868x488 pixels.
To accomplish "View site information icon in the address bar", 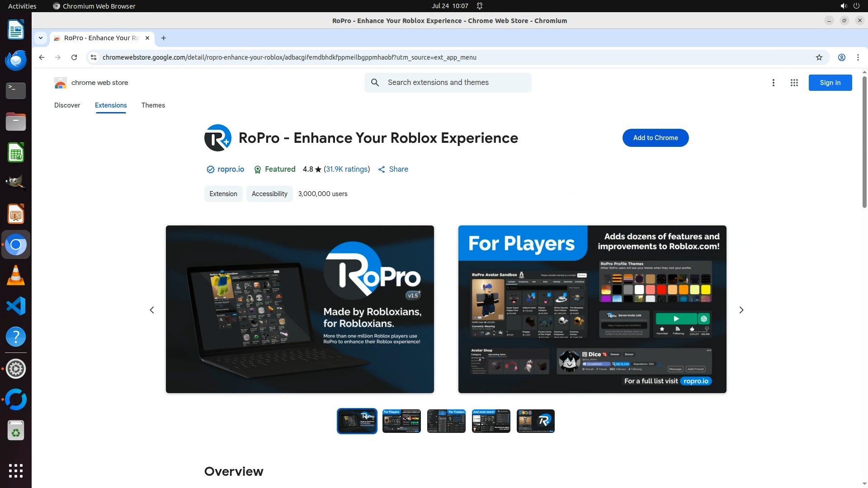I will click(x=94, y=57).
